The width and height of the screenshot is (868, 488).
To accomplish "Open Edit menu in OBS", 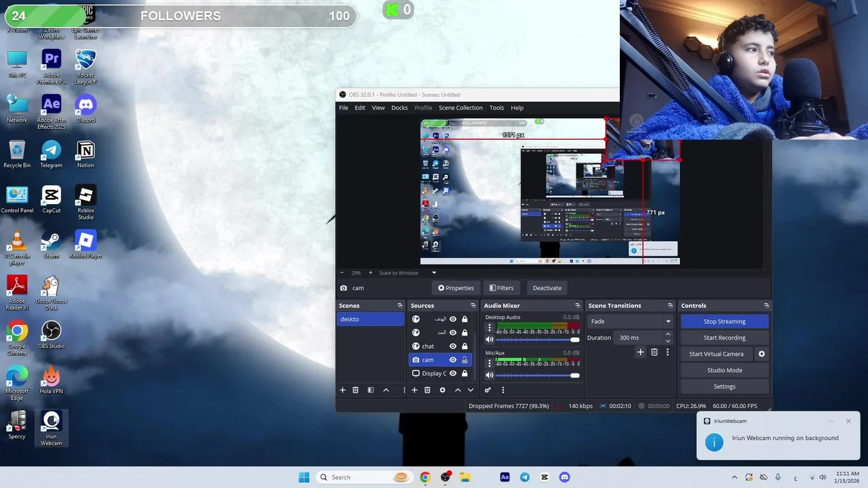I will pos(359,108).
